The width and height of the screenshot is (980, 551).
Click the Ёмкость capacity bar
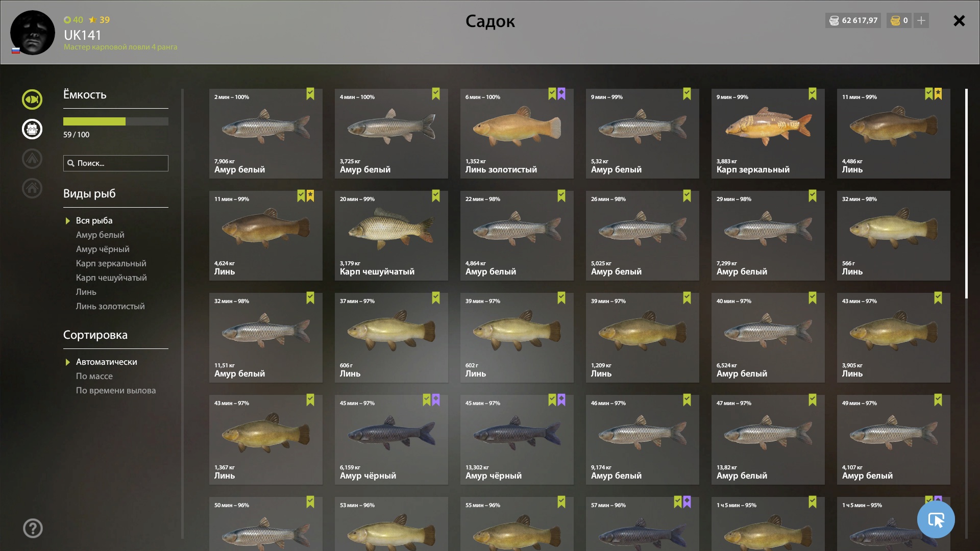click(116, 121)
